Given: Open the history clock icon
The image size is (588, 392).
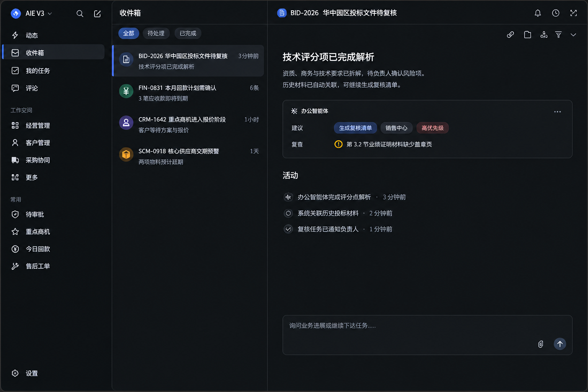Looking at the screenshot, I should (x=555, y=13).
